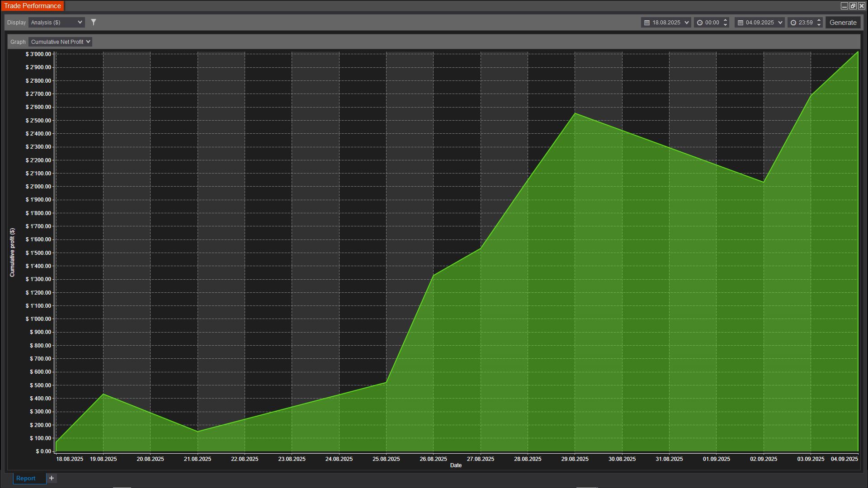Click the 29.08.2025 peak on chart
Viewport: 868px width, 488px height.
point(575,113)
